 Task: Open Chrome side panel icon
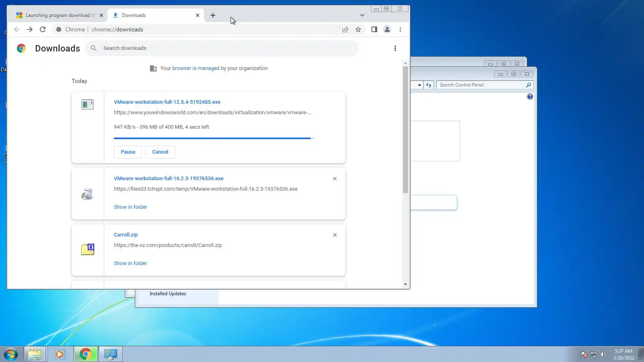(x=374, y=29)
